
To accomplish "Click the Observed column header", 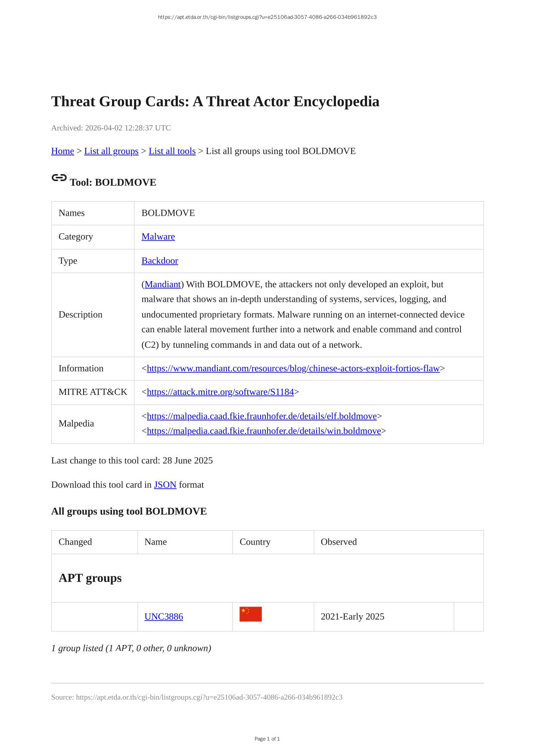I will (x=339, y=542).
